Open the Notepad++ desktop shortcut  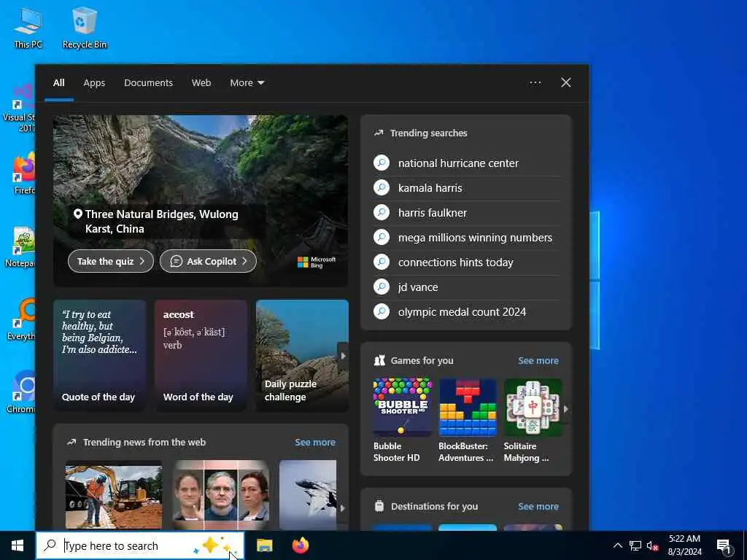point(20,248)
